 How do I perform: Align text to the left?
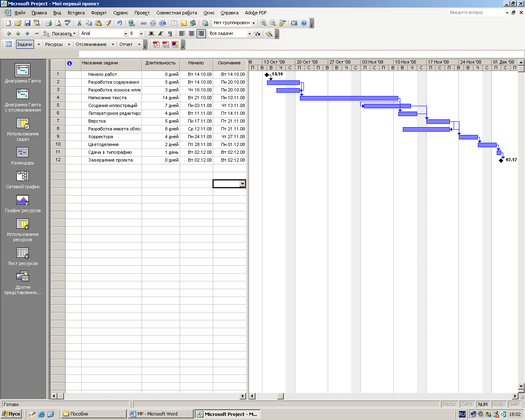tap(182, 34)
